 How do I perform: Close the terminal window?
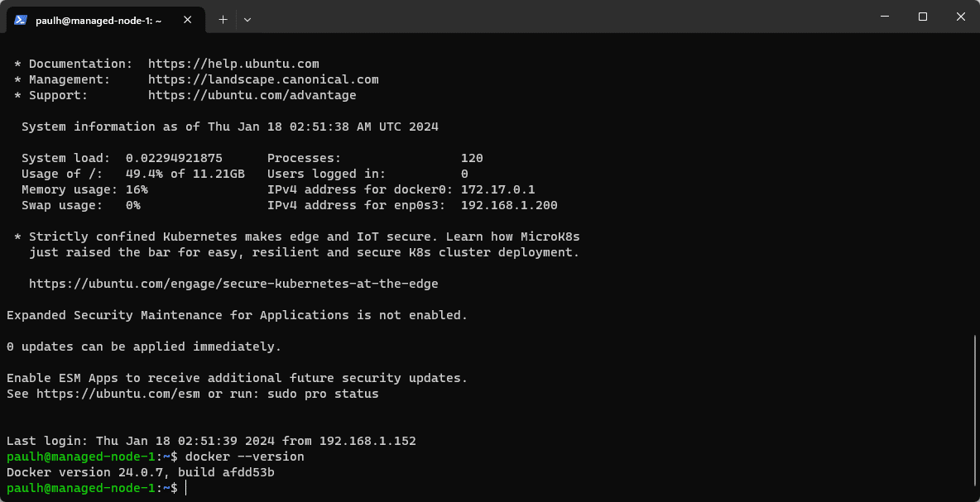coord(960,17)
